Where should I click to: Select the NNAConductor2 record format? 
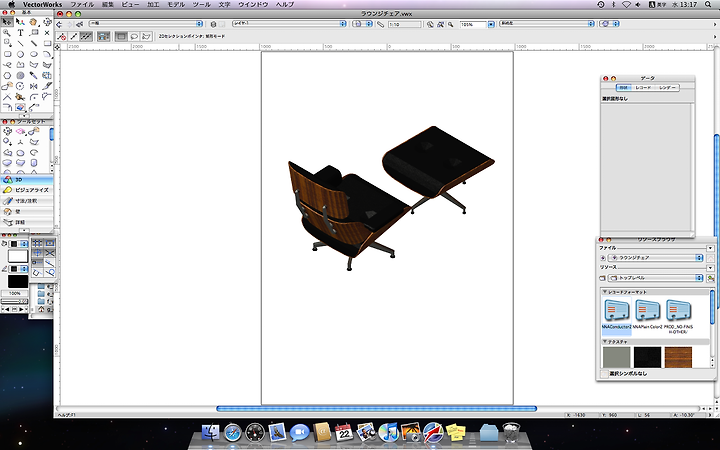617,314
